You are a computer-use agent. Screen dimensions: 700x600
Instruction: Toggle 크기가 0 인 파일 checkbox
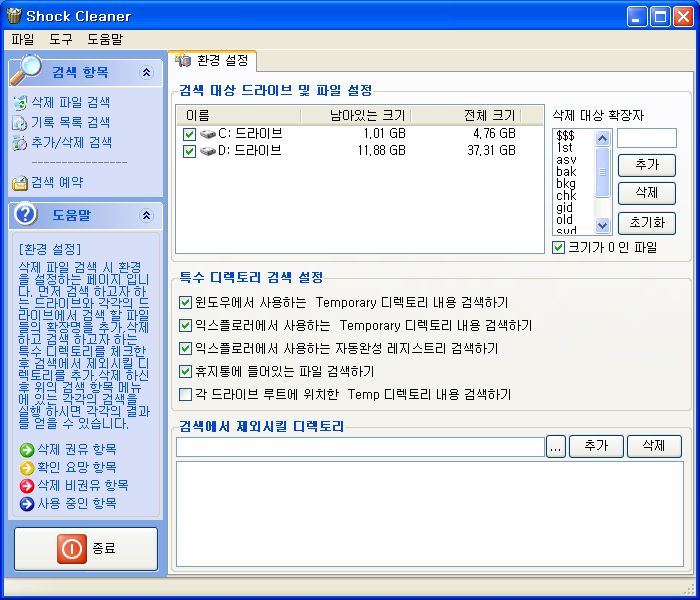(558, 247)
